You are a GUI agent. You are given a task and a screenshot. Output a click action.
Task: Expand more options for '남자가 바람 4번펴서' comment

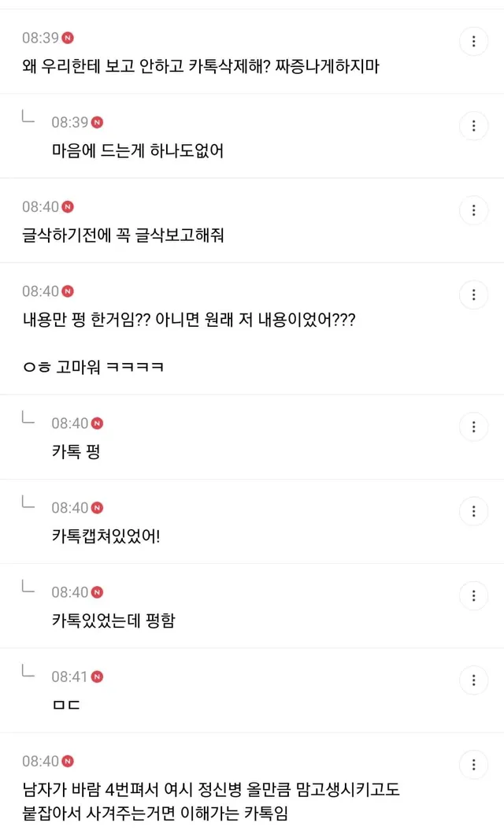[473, 764]
